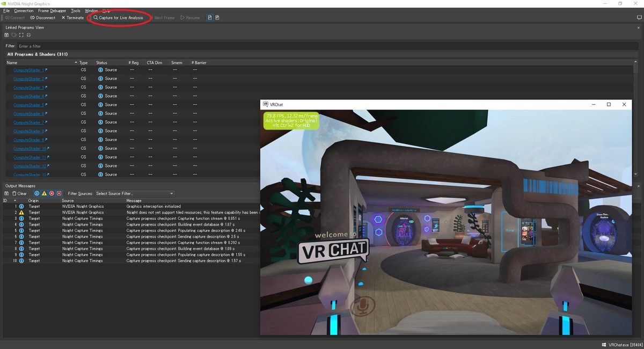The image size is (644, 349).
Task: Select 'Graphics interception initialized' message
Action: (153, 206)
